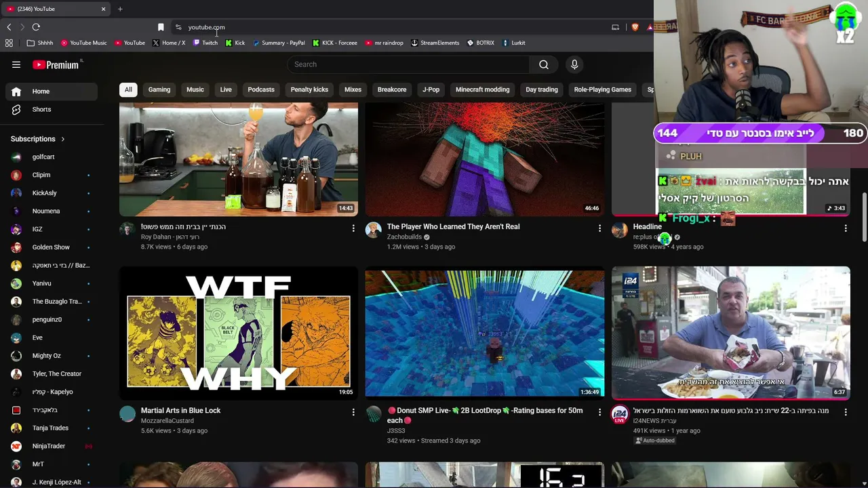Open the Summary - PayPal bookmark
Screen dimensions: 868x488
(279, 43)
